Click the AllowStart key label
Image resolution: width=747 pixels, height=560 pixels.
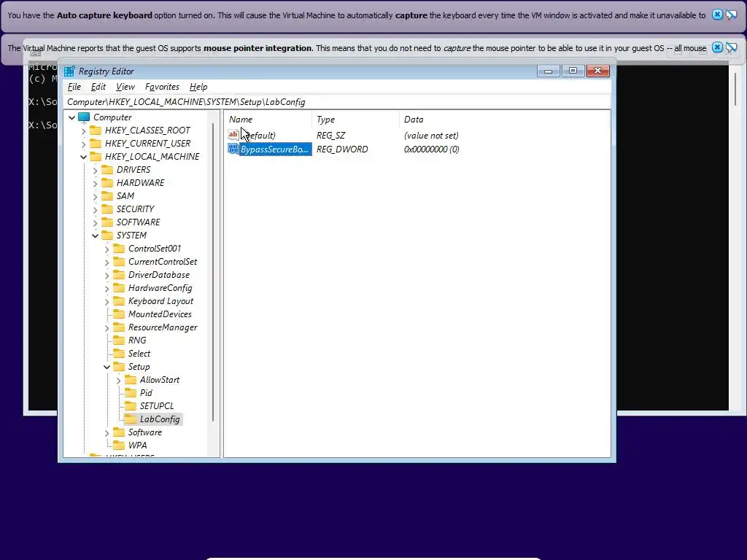[160, 379]
